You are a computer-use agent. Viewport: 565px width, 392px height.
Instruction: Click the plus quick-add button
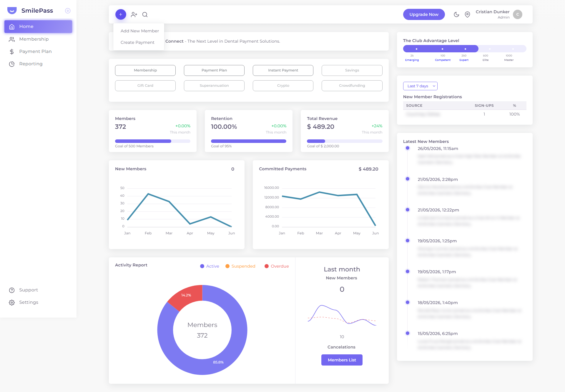pos(121,14)
